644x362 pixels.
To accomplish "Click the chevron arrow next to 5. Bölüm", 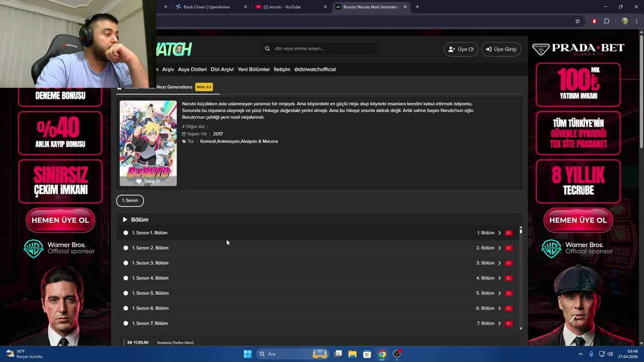I will coord(500,293).
